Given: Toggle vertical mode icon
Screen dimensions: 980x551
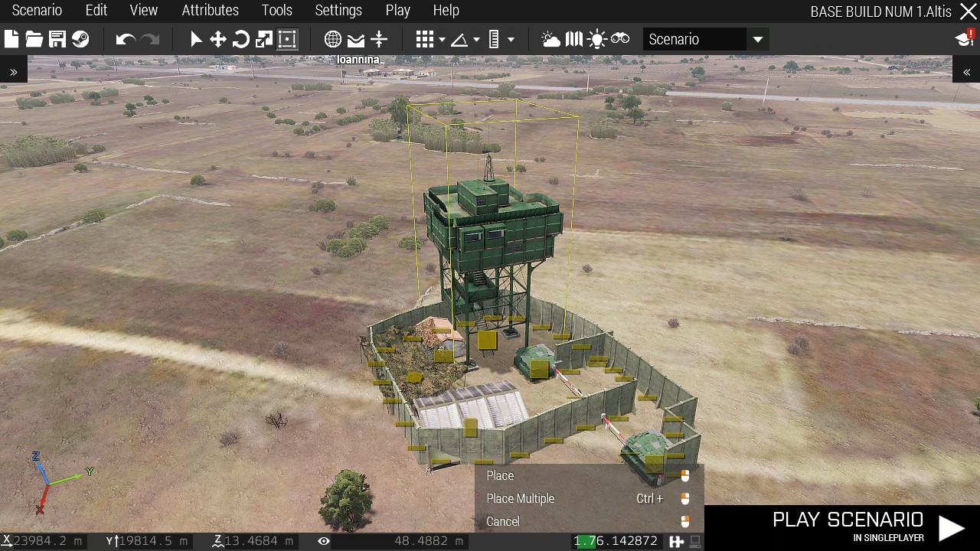Looking at the screenshot, I should [x=379, y=40].
